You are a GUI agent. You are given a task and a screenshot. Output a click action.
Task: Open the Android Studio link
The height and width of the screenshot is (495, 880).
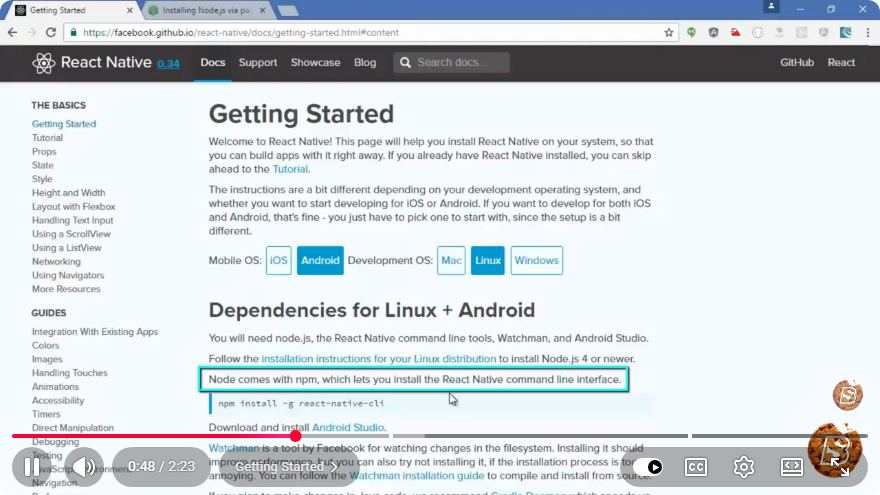click(348, 427)
